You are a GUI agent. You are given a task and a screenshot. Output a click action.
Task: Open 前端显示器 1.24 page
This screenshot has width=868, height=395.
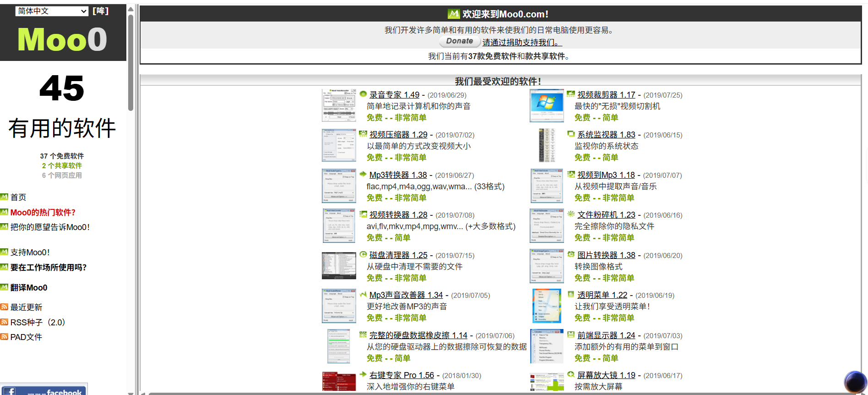606,335
